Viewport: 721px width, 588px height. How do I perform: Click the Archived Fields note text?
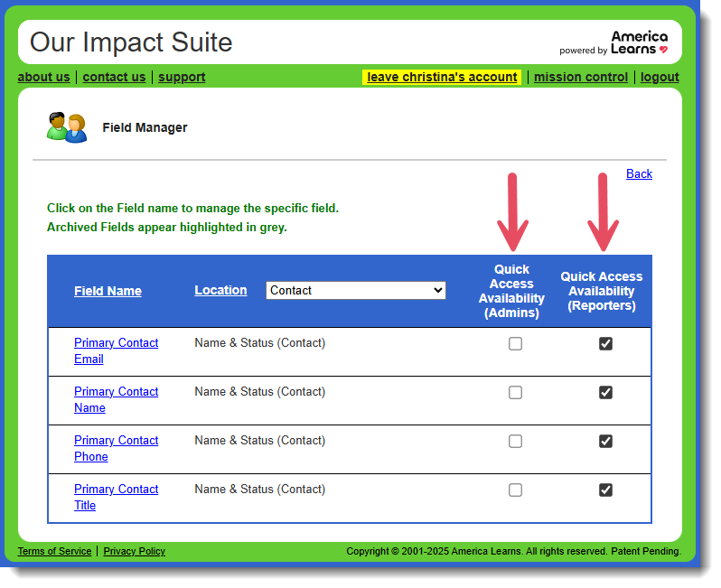pyautogui.click(x=166, y=227)
